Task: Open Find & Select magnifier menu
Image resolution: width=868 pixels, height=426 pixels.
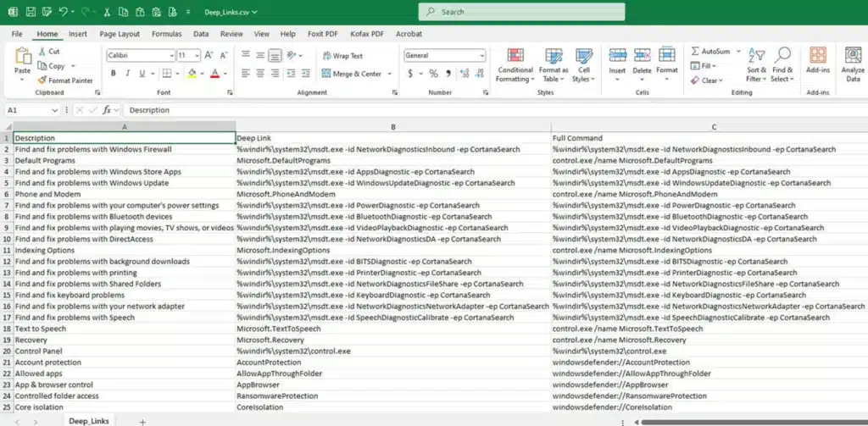Action: click(782, 65)
